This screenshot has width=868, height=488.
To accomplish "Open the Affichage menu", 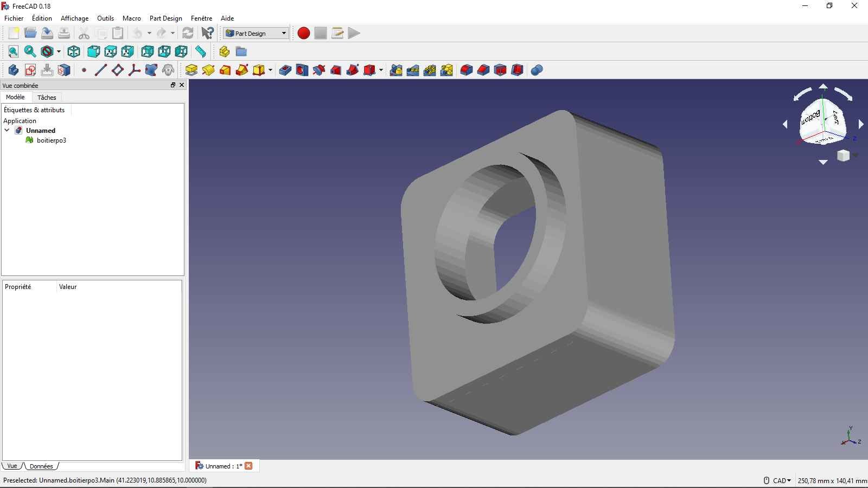I will coord(74,18).
